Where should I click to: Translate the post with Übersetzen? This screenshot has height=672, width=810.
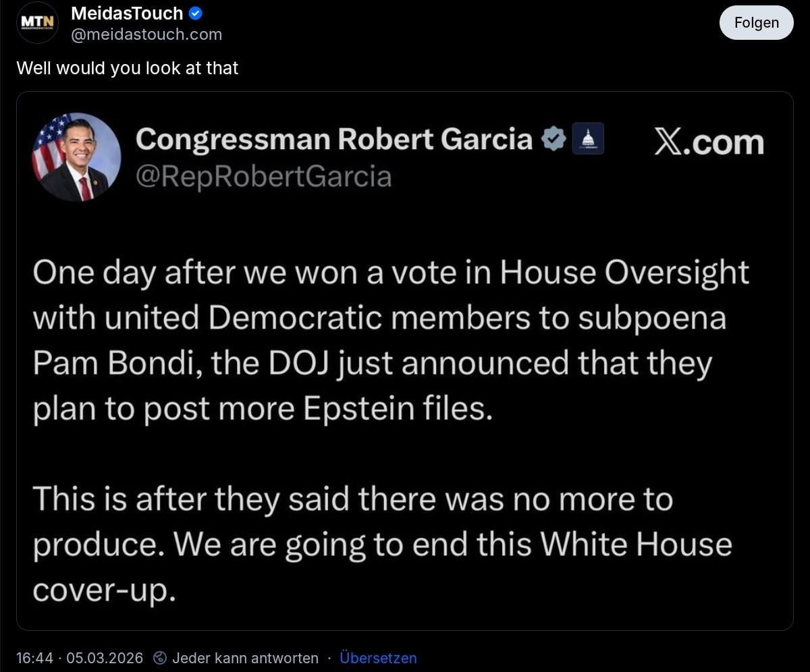click(378, 658)
